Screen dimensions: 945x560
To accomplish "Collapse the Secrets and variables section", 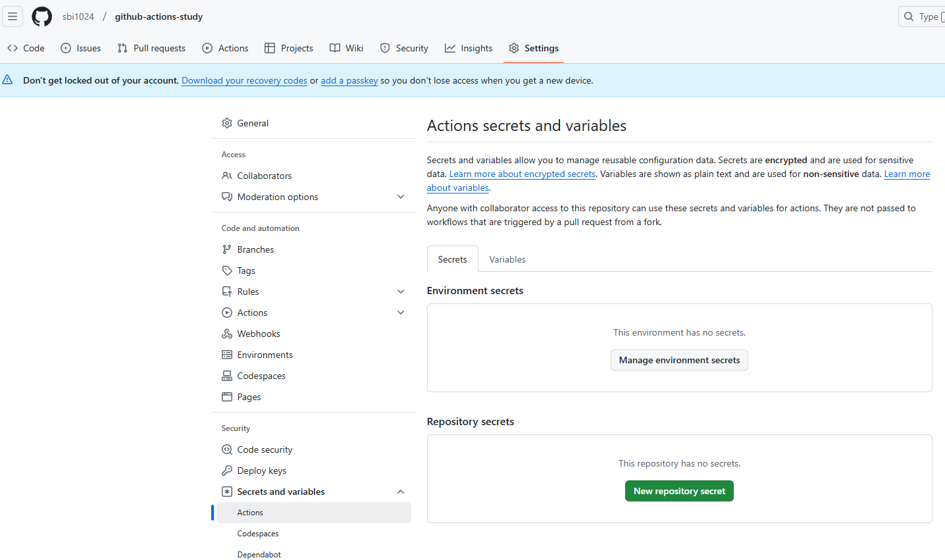I will pos(401,492).
